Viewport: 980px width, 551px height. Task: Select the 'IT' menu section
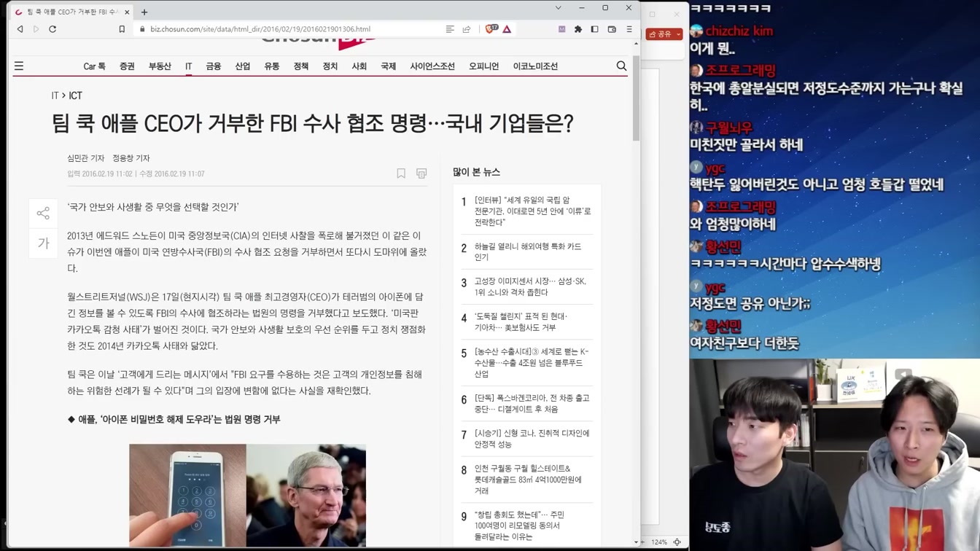coord(188,66)
